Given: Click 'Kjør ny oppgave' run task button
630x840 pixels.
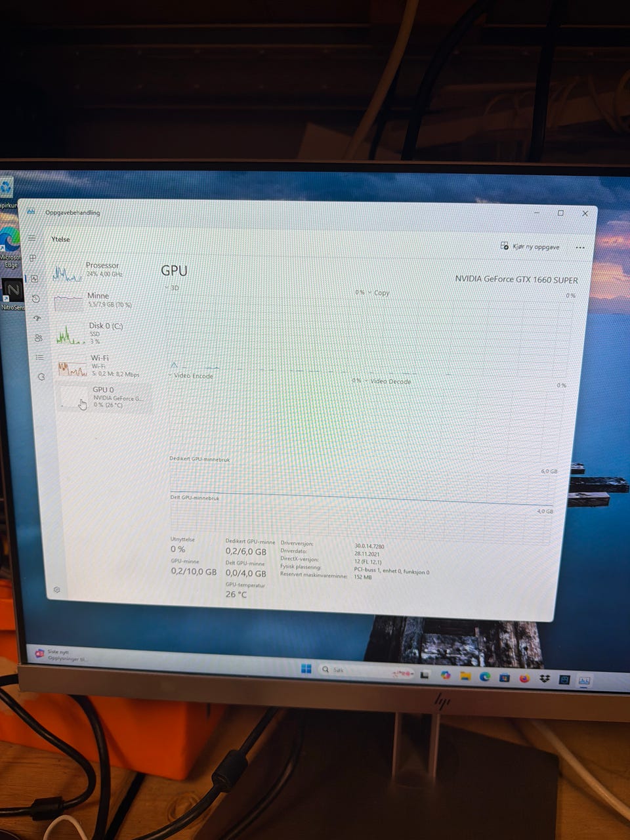Looking at the screenshot, I should click(x=530, y=246).
